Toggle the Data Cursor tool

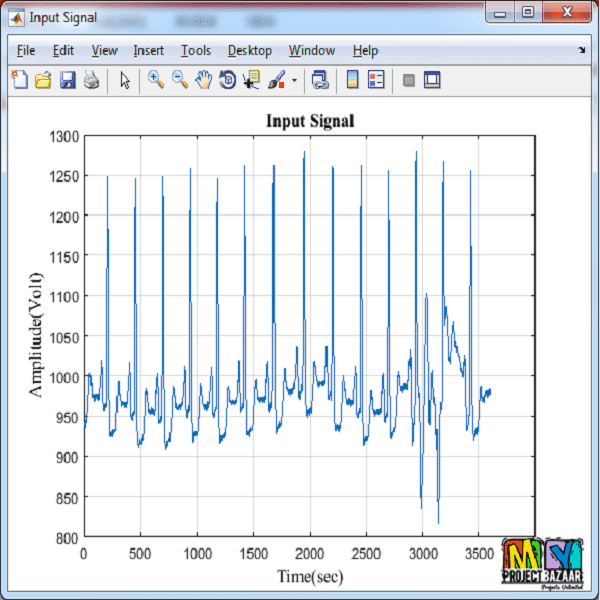(x=252, y=80)
